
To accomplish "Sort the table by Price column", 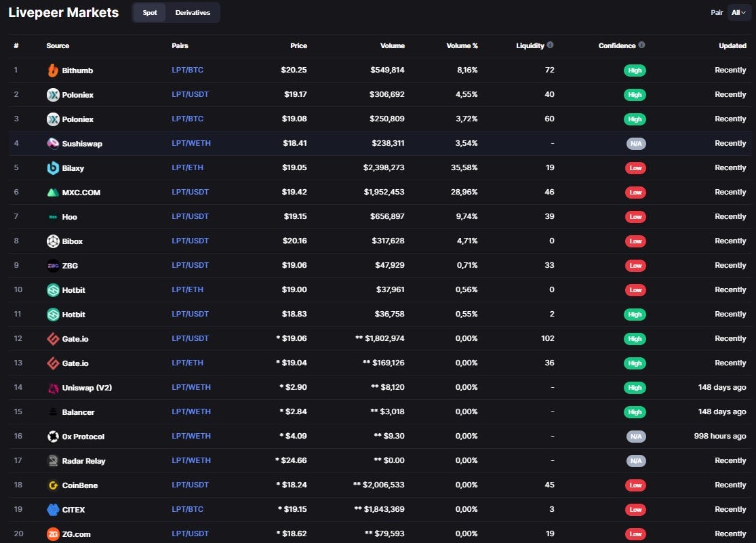I will tap(298, 46).
